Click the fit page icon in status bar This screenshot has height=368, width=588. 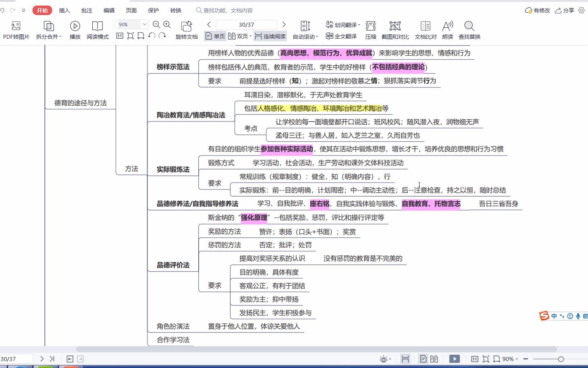pos(486,359)
